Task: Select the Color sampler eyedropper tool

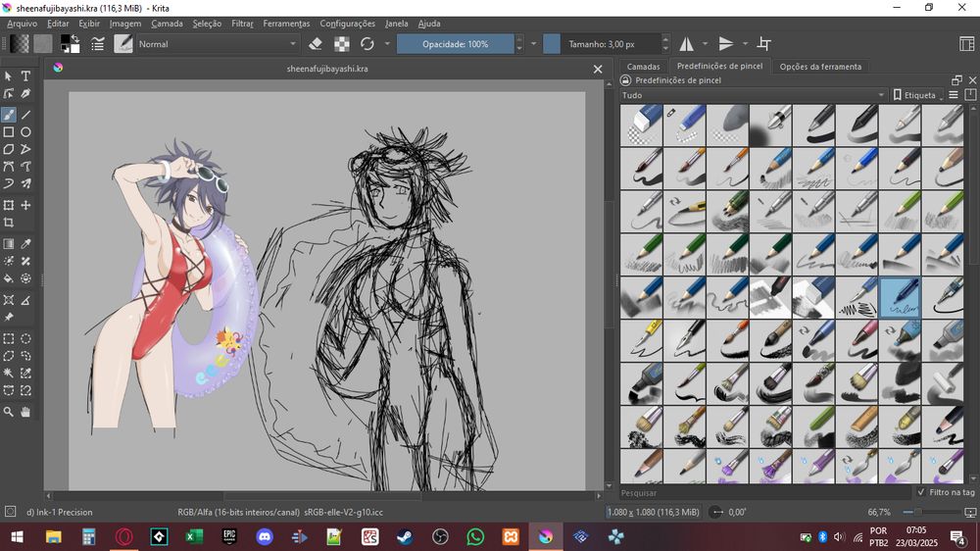Action: [25, 244]
